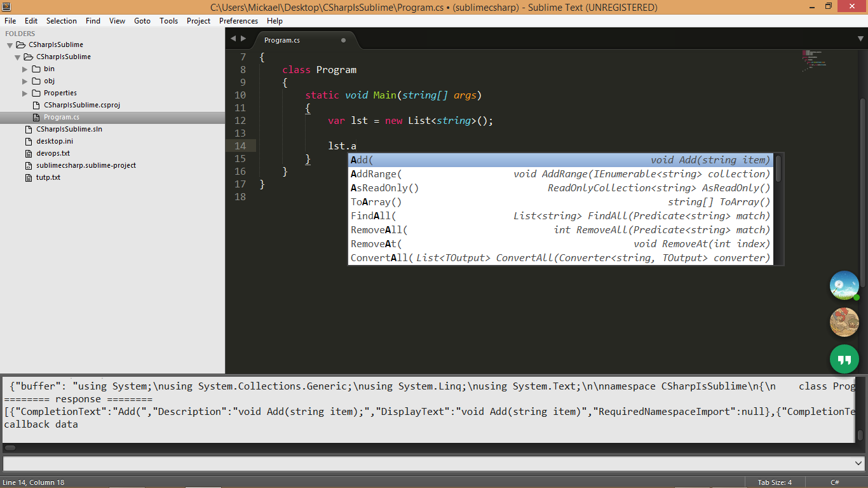
Task: Open the Selection menu
Action: click(62, 21)
